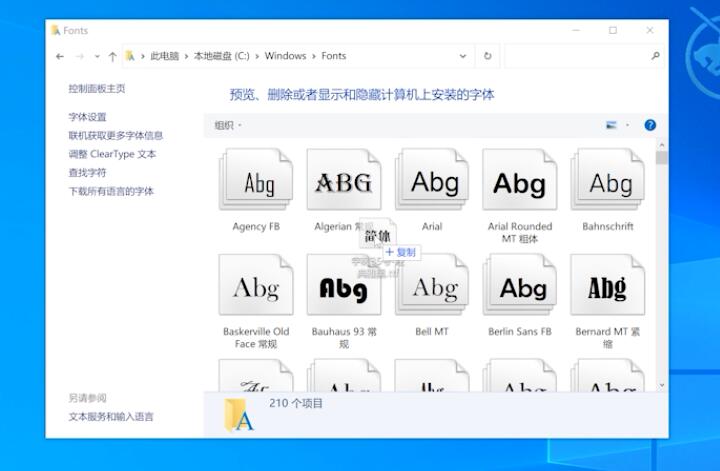Expand chevron after 本地磁盘 (C:) in breadcrumb
The height and width of the screenshot is (471, 720).
pyautogui.click(x=257, y=56)
